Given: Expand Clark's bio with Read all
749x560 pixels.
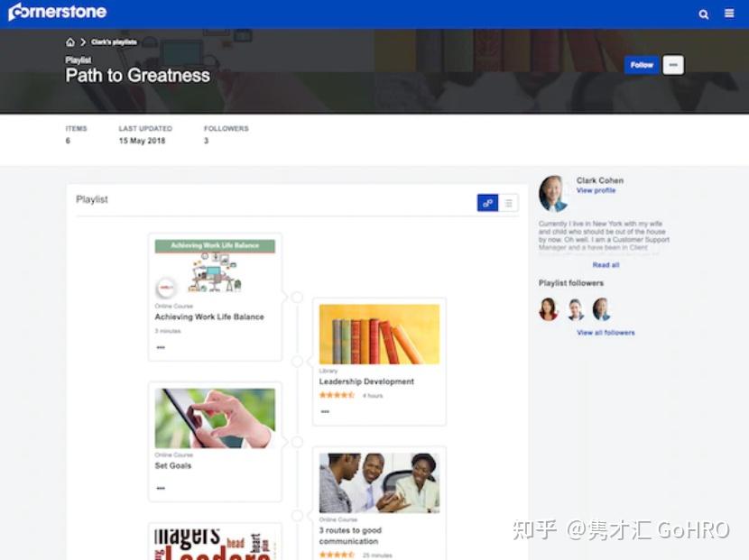Looking at the screenshot, I should click(605, 264).
